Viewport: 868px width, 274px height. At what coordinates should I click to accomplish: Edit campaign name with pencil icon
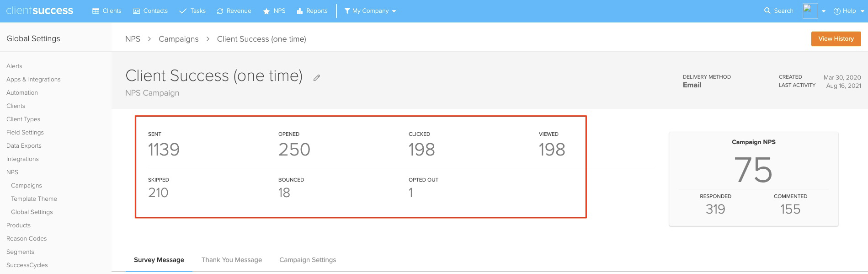(316, 78)
